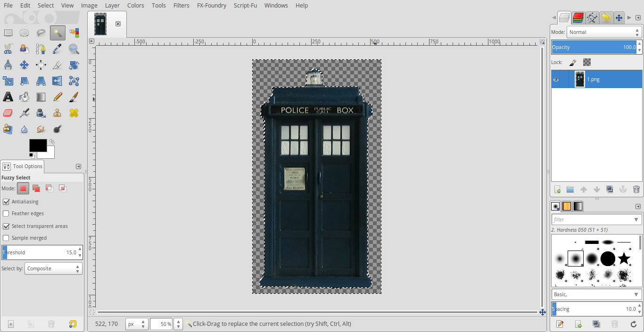Toggle Lock alpha channel icon
This screenshot has height=332, width=644.
[x=587, y=62]
